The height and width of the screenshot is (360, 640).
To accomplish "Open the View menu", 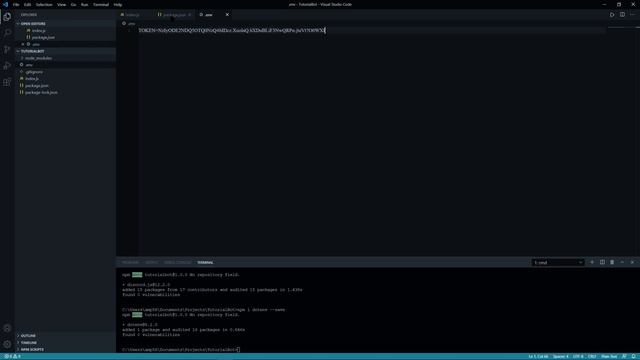I will pyautogui.click(x=61, y=4).
